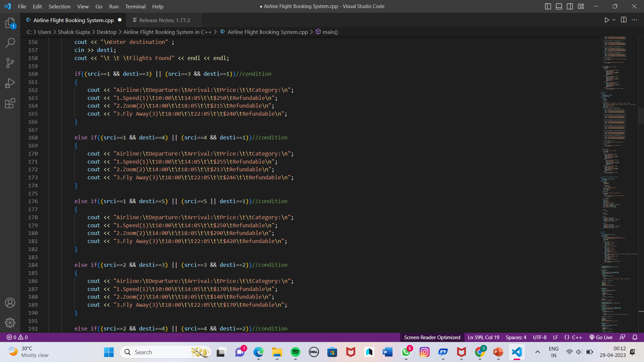Open Manage settings gear icon
644x362 pixels.
pos(10,322)
